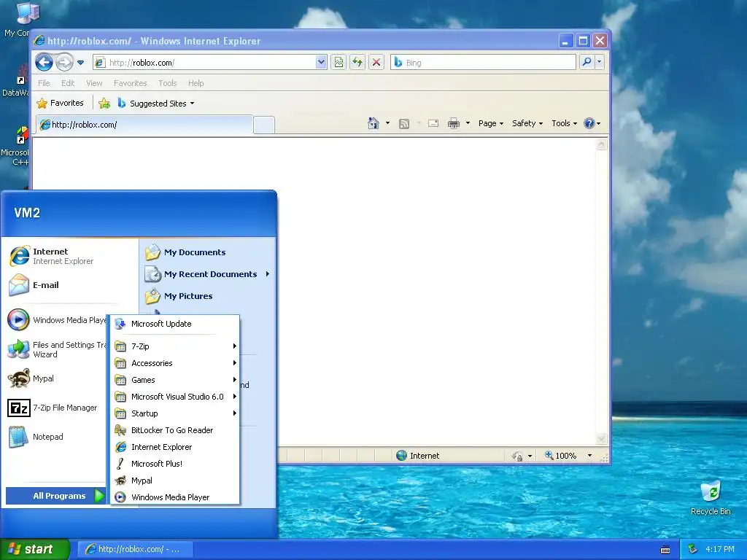This screenshot has height=560, width=747.
Task: Expand the 7-Zip programs folder
Action: point(175,346)
